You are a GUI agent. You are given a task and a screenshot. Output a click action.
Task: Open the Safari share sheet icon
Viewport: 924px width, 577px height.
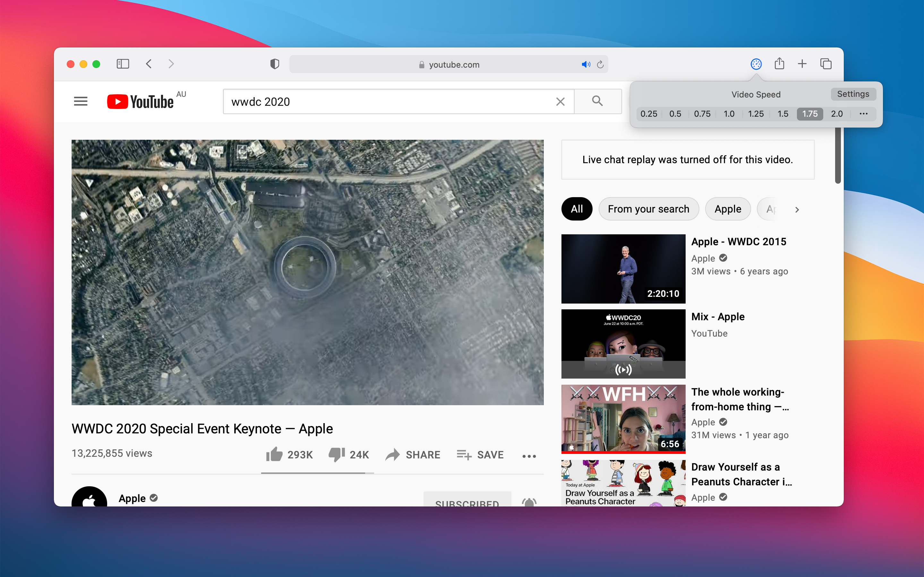(779, 64)
